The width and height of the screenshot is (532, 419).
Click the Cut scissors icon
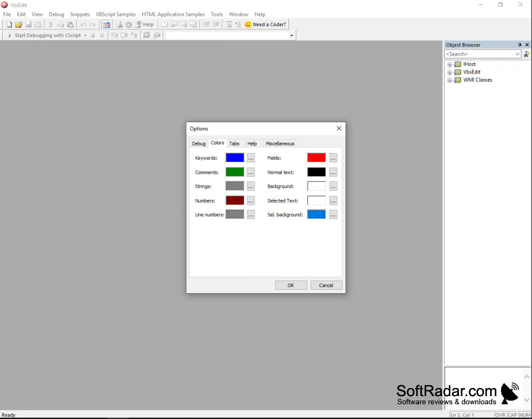51,25
